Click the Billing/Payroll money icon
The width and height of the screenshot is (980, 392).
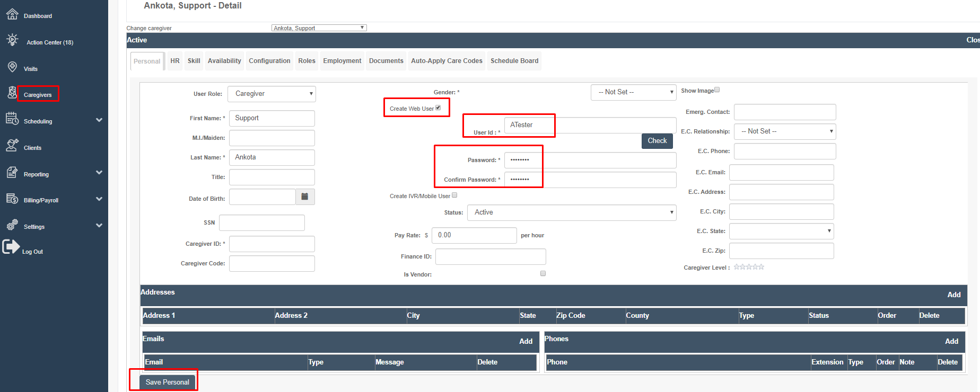coord(12,199)
